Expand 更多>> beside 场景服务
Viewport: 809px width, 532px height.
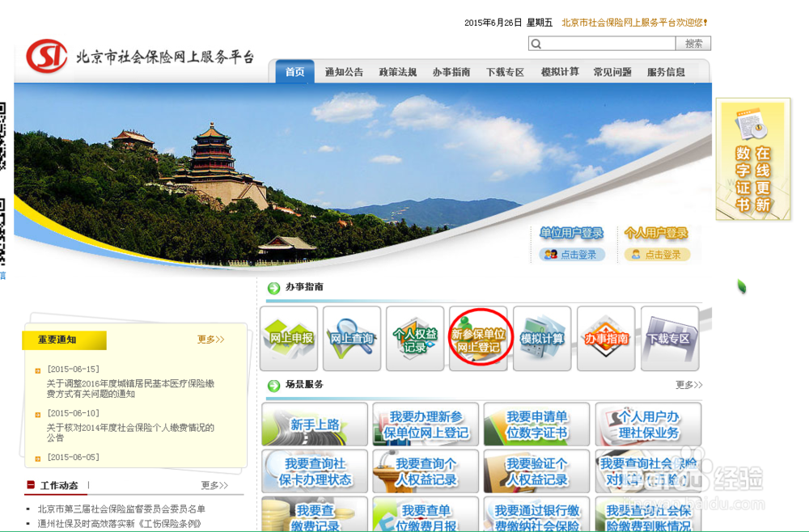pos(688,386)
